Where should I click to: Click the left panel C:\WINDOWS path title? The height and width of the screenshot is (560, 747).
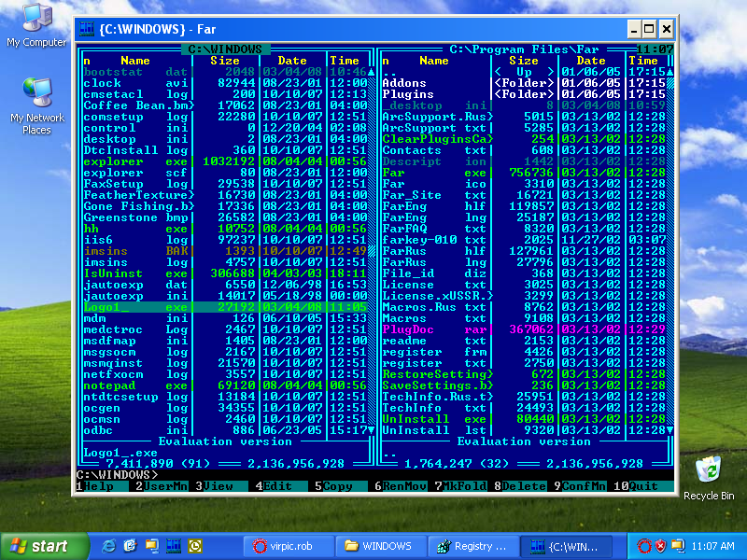pyautogui.click(x=225, y=49)
